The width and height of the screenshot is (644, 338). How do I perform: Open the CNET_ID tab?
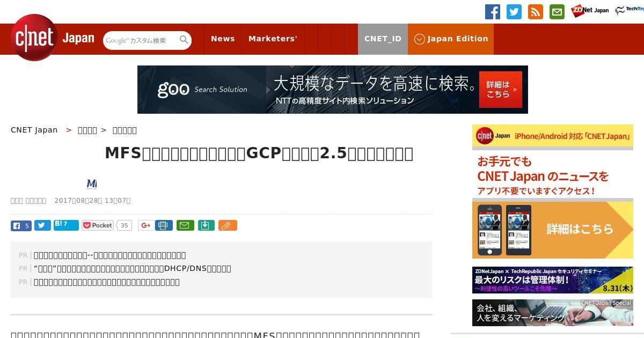click(x=383, y=39)
